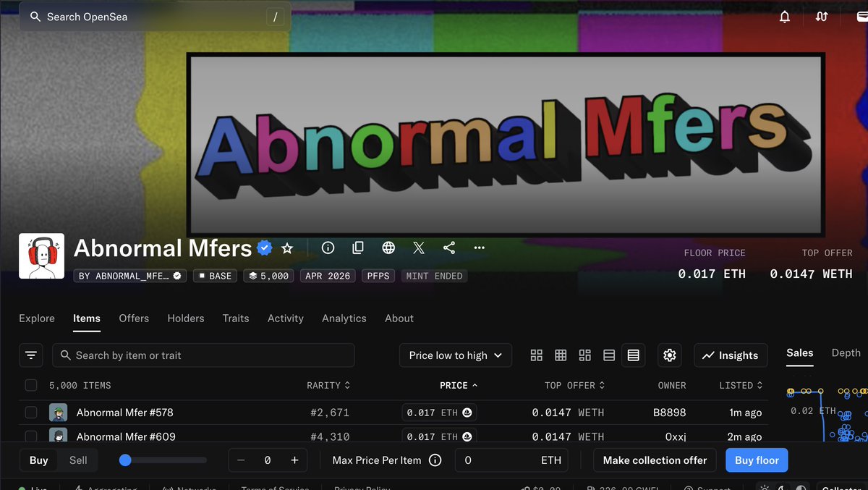The image size is (868, 490).
Task: Open the Price low to high dropdown
Action: pos(456,355)
